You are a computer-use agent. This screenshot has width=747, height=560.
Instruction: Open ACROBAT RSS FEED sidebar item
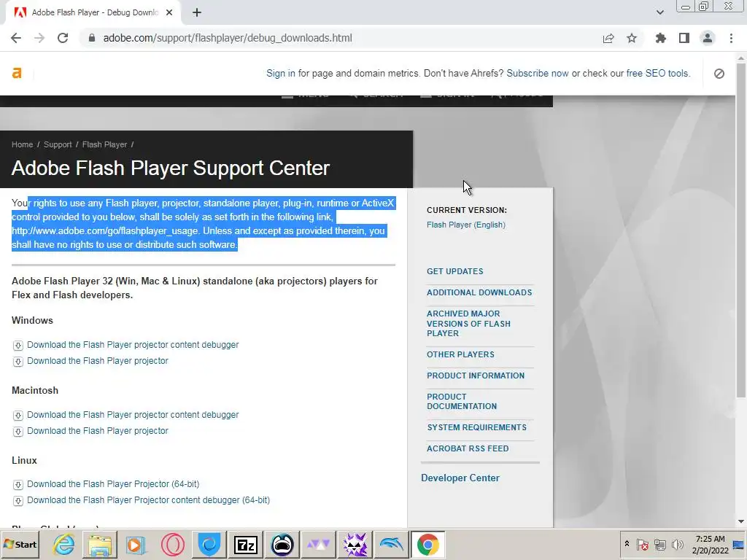click(x=468, y=448)
